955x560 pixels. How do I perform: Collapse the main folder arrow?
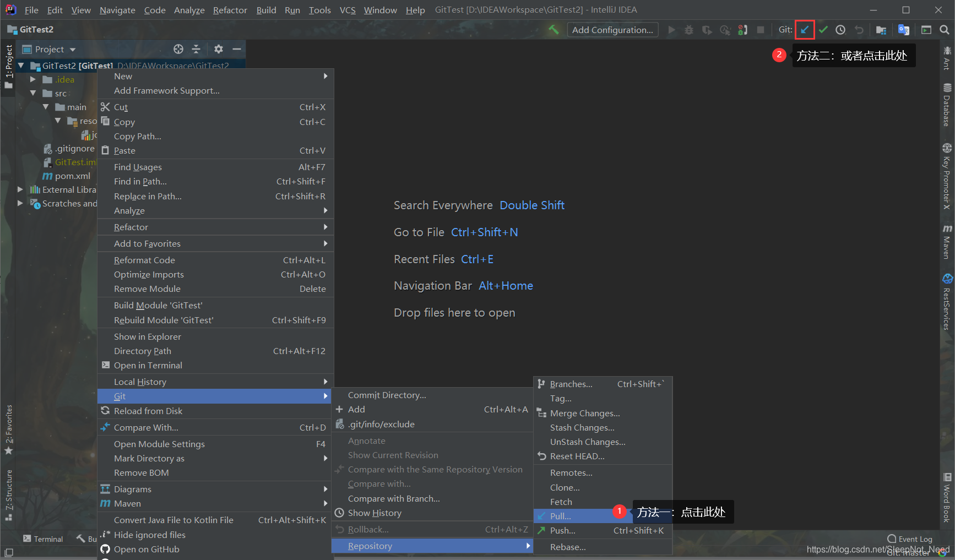pos(46,107)
